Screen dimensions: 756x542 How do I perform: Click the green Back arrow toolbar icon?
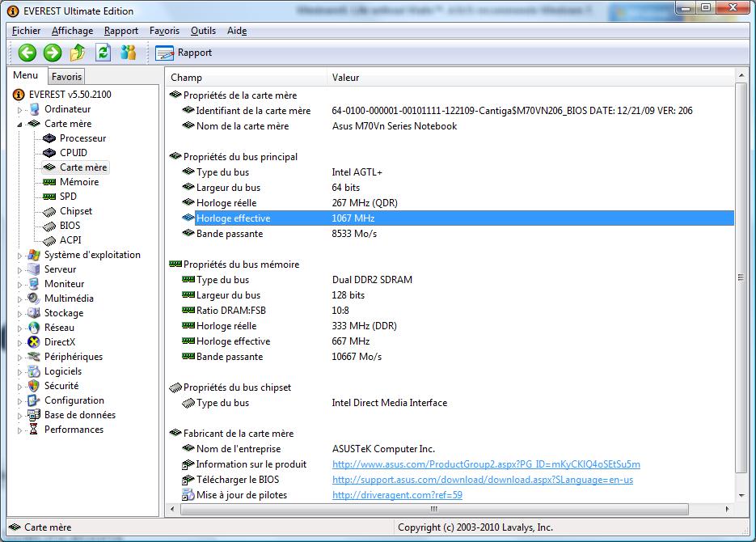[27, 53]
